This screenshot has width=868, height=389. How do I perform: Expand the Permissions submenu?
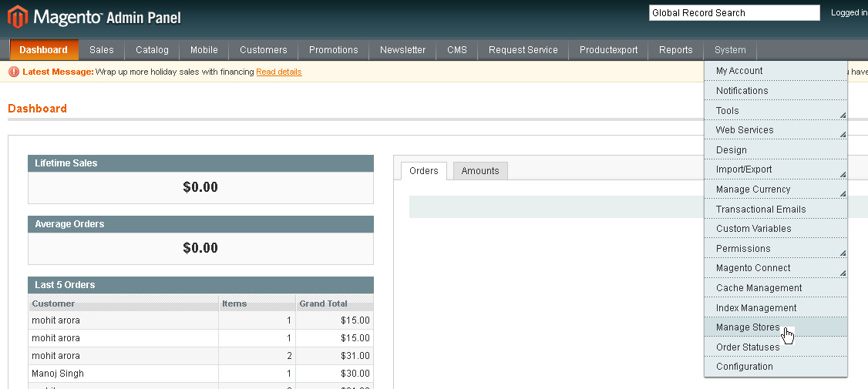[775, 249]
